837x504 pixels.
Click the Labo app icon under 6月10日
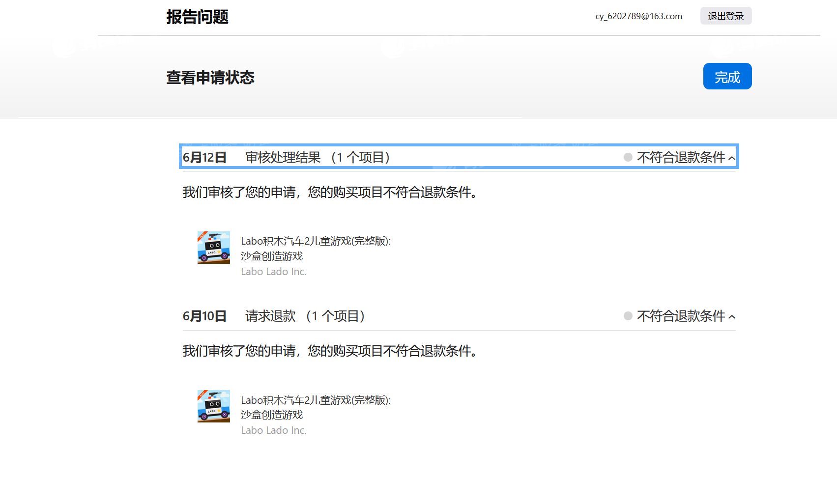tap(214, 406)
